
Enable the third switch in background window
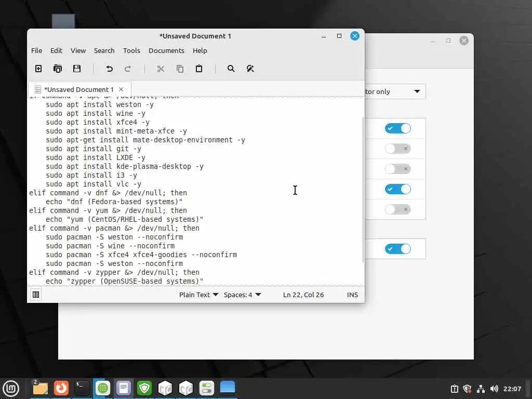click(x=397, y=169)
